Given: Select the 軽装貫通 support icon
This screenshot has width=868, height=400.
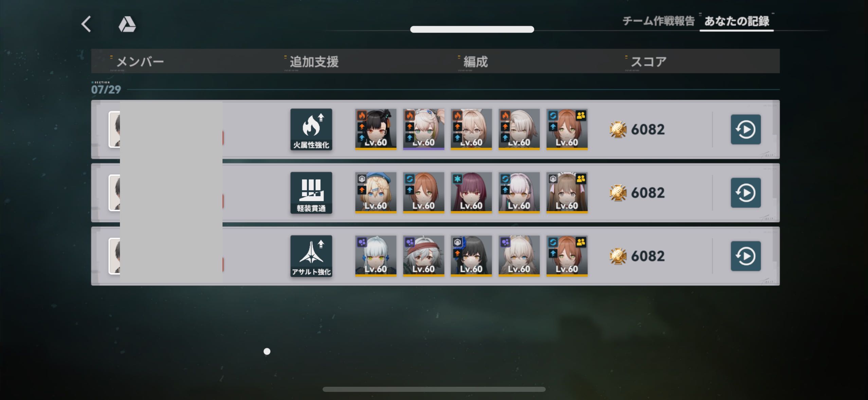Looking at the screenshot, I should click(x=311, y=193).
